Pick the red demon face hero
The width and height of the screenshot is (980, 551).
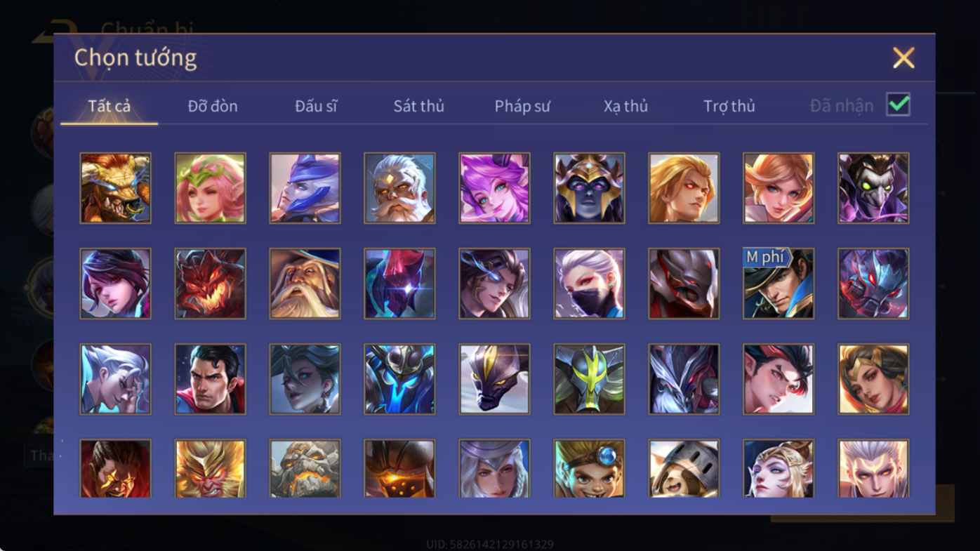(210, 284)
